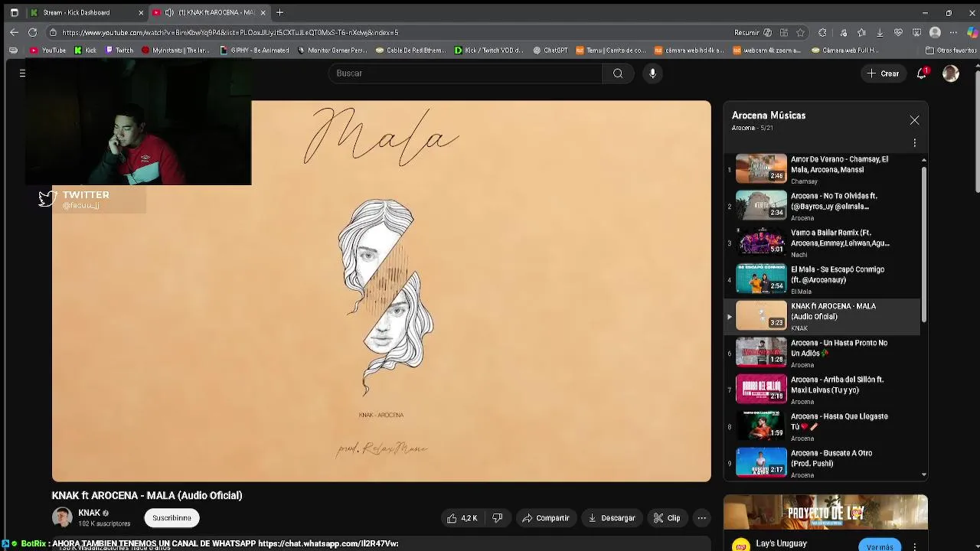
Task: Open browser profile avatar icon
Action: click(x=935, y=32)
